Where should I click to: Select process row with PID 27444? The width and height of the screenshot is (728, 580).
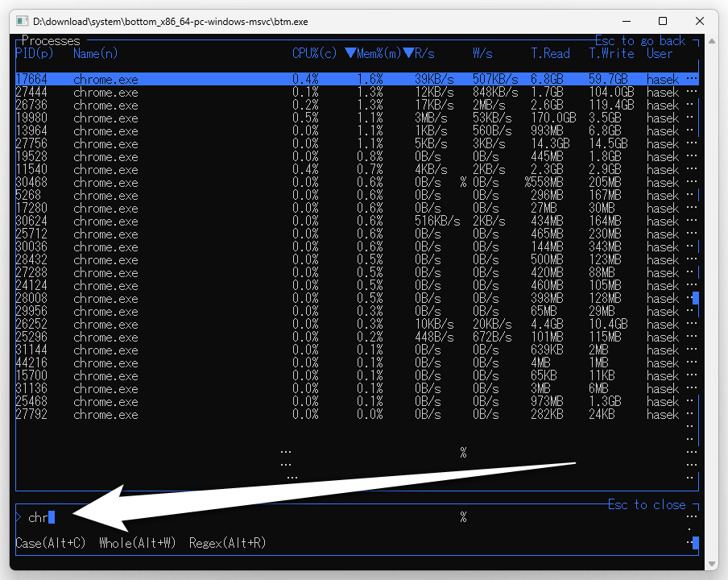[x=357, y=92]
